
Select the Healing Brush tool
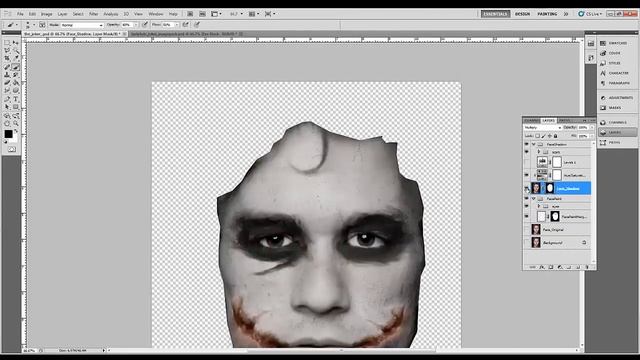coord(7,67)
